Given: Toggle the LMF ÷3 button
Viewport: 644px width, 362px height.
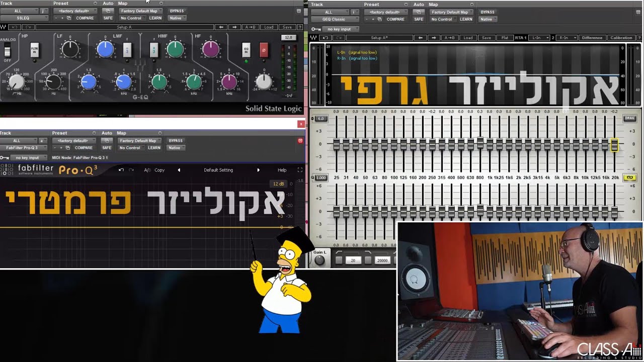Looking at the screenshot, I should [127, 50].
